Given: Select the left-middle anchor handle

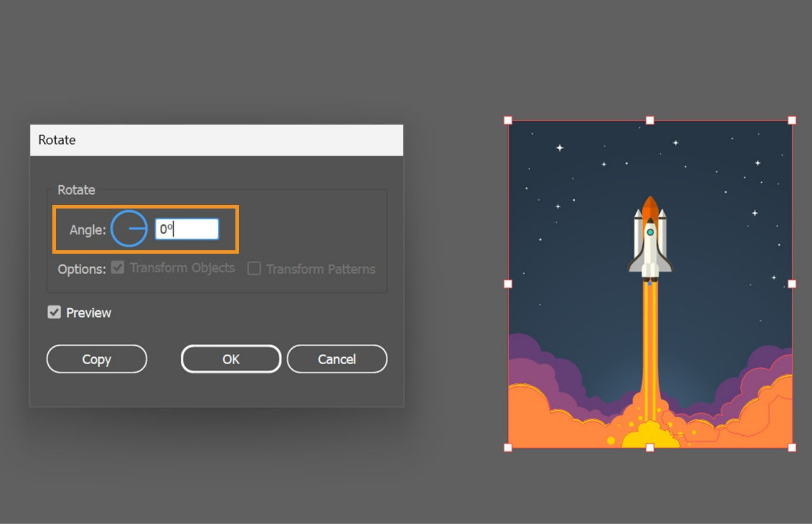Looking at the screenshot, I should point(507,284).
